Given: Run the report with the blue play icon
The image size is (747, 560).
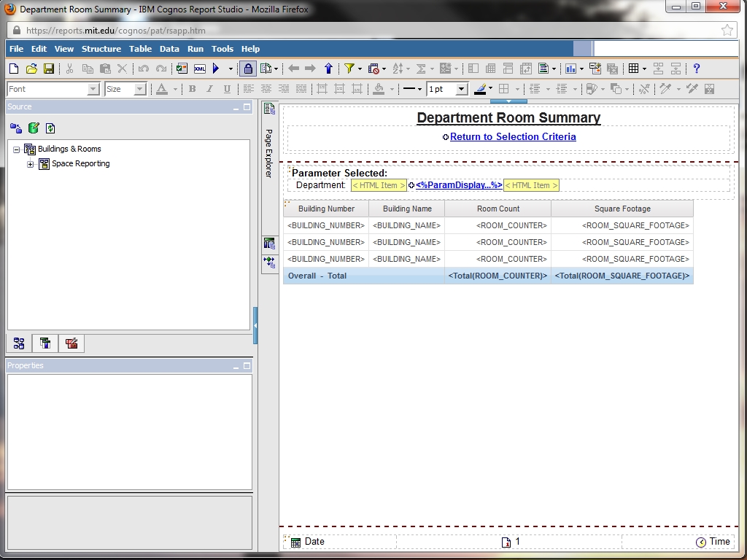Looking at the screenshot, I should point(216,69).
